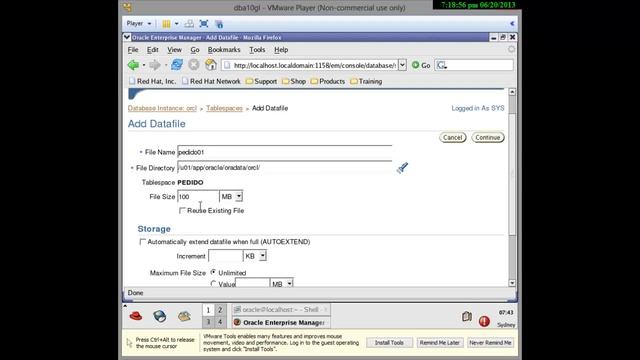
Task: Click the File Directory input field
Action: (284, 167)
